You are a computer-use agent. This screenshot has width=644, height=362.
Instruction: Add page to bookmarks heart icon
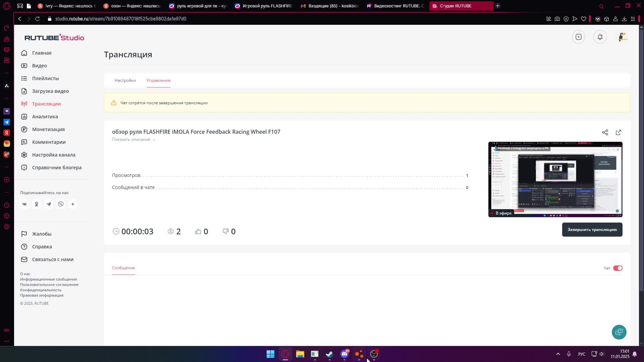(x=584, y=19)
